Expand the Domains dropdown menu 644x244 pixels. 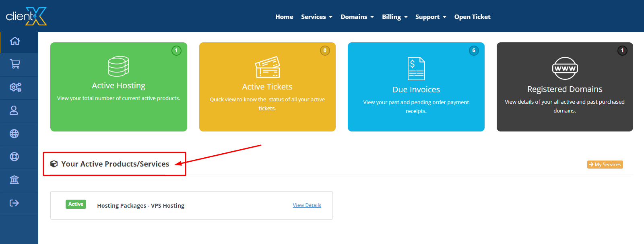(x=357, y=17)
